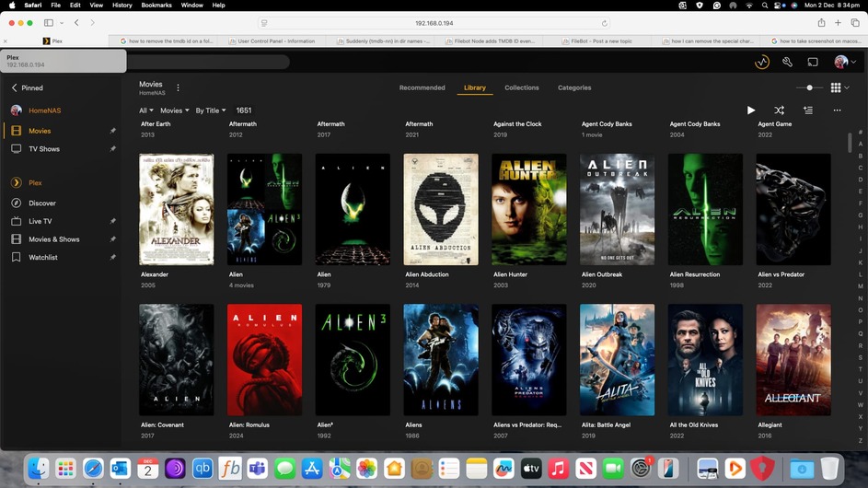Open Alien: Romulus poster
The height and width of the screenshot is (488, 868).
point(264,359)
